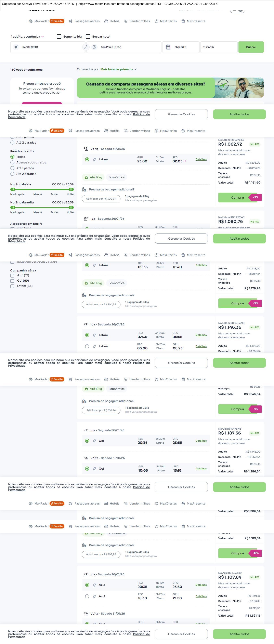Open the '1 adulto, econômica' passenger dropdown

[27, 37]
